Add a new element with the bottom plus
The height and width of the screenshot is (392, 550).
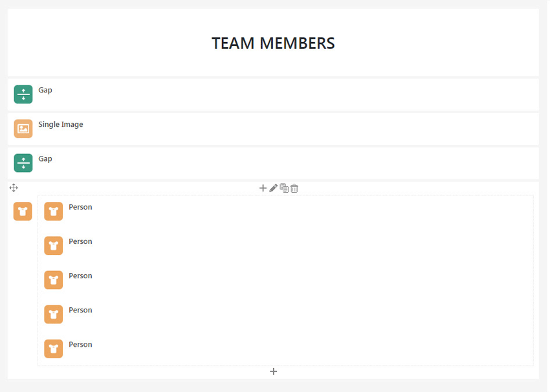click(x=273, y=371)
